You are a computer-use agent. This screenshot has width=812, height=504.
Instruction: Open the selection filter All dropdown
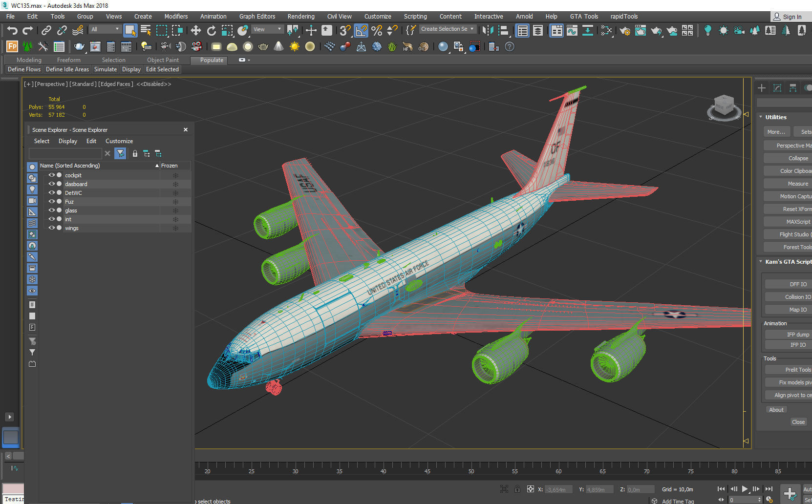105,29
